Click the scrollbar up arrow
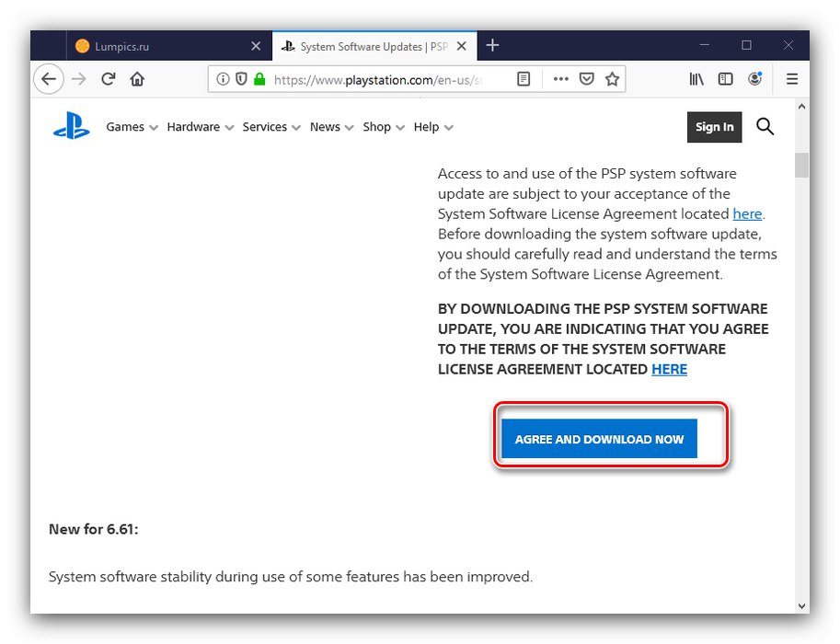The height and width of the screenshot is (644, 840). pyautogui.click(x=801, y=106)
